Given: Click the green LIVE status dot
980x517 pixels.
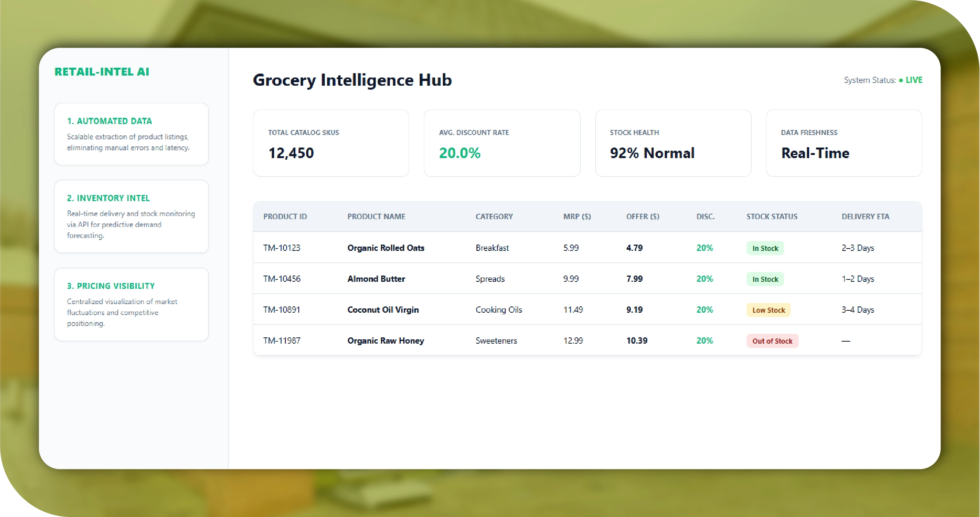Looking at the screenshot, I should point(901,80).
